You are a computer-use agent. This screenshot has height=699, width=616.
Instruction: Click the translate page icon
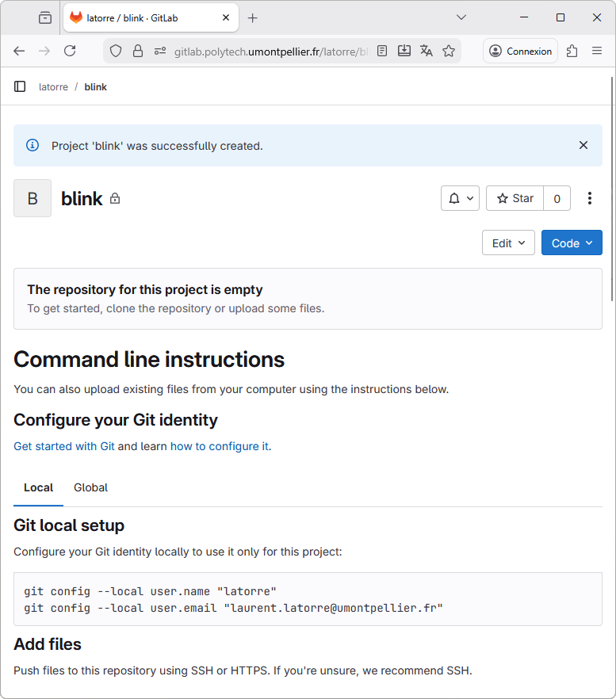tap(427, 51)
